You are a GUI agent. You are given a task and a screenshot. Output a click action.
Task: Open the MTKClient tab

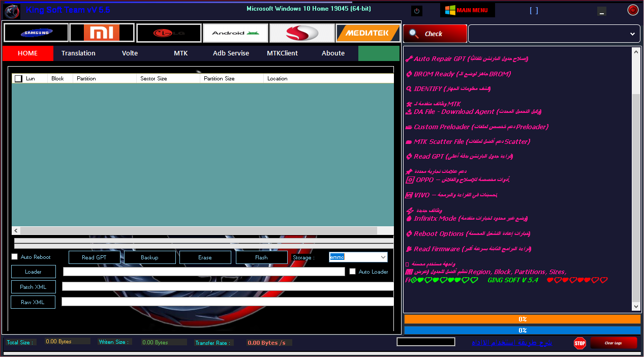(x=282, y=53)
